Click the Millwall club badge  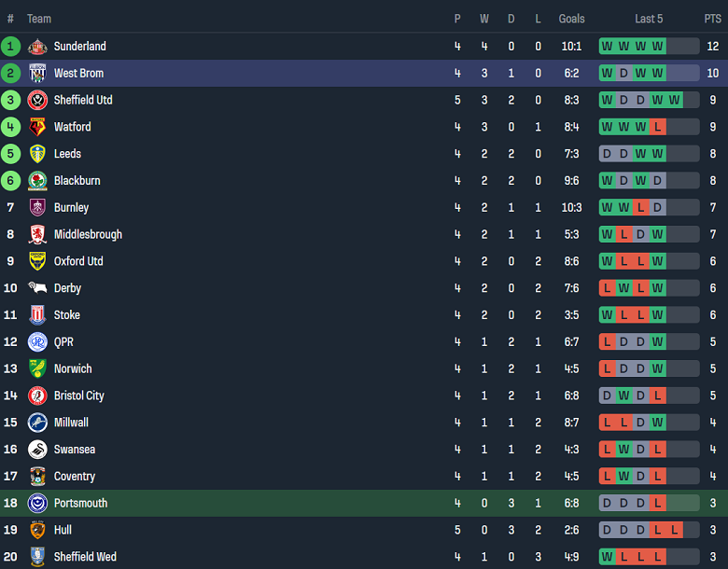tap(37, 423)
